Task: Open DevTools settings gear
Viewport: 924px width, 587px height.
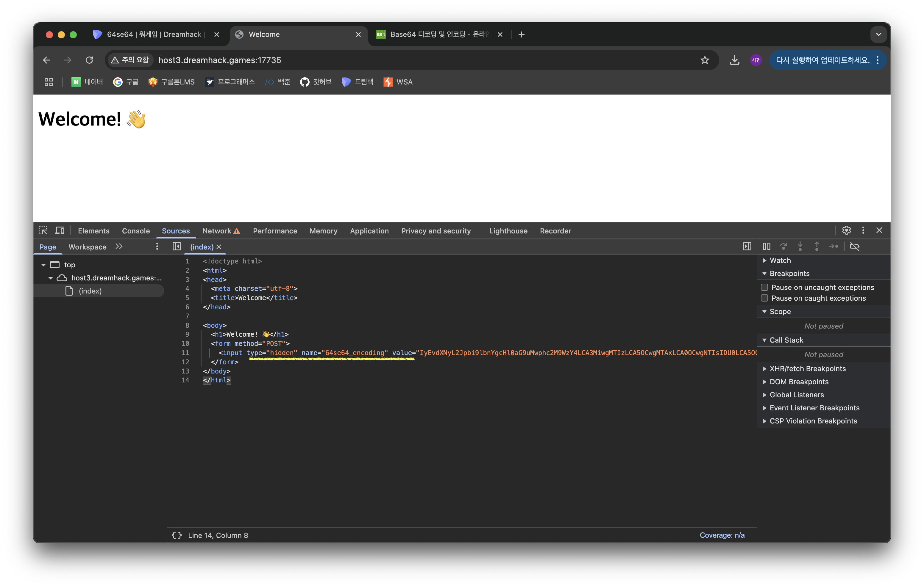Action: point(846,230)
